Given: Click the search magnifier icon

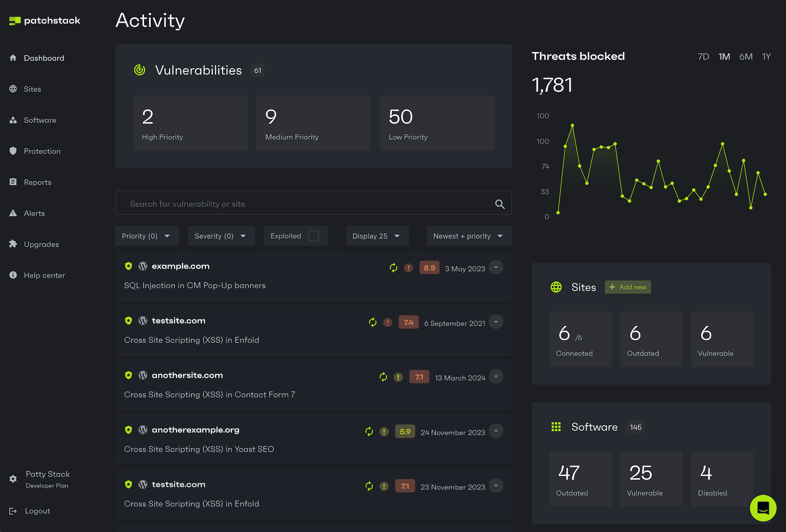Looking at the screenshot, I should pyautogui.click(x=500, y=204).
